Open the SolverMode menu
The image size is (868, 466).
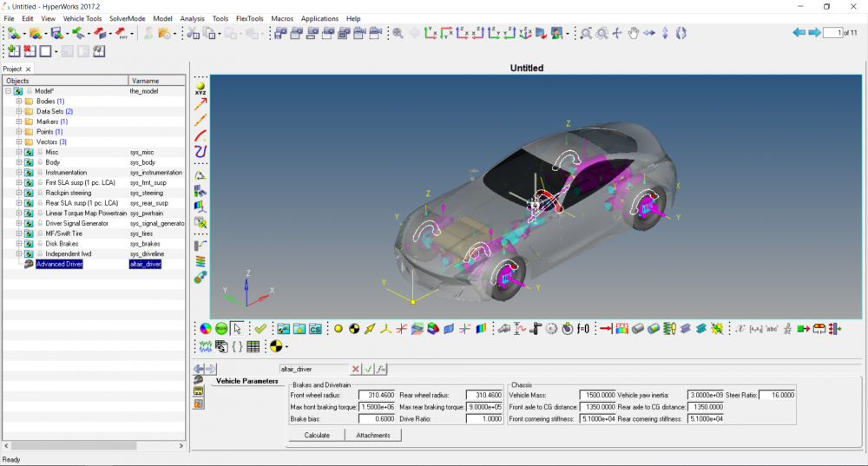click(128, 18)
